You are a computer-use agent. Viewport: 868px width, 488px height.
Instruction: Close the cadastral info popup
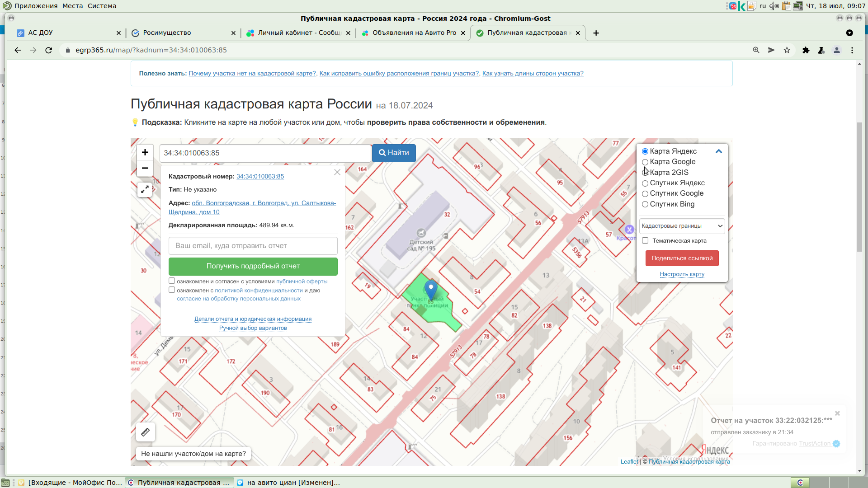point(337,172)
